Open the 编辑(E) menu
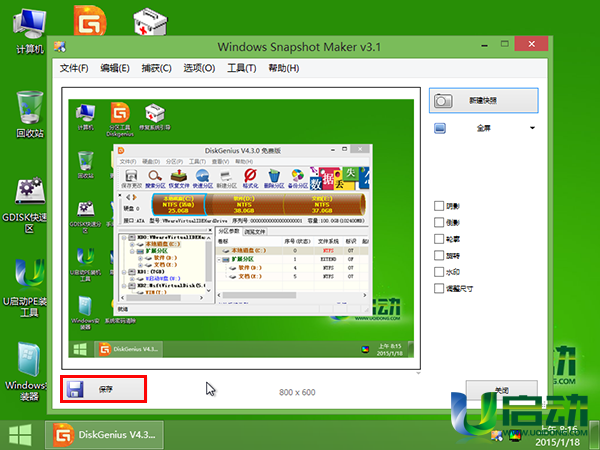This screenshot has width=600, height=450. 115,68
